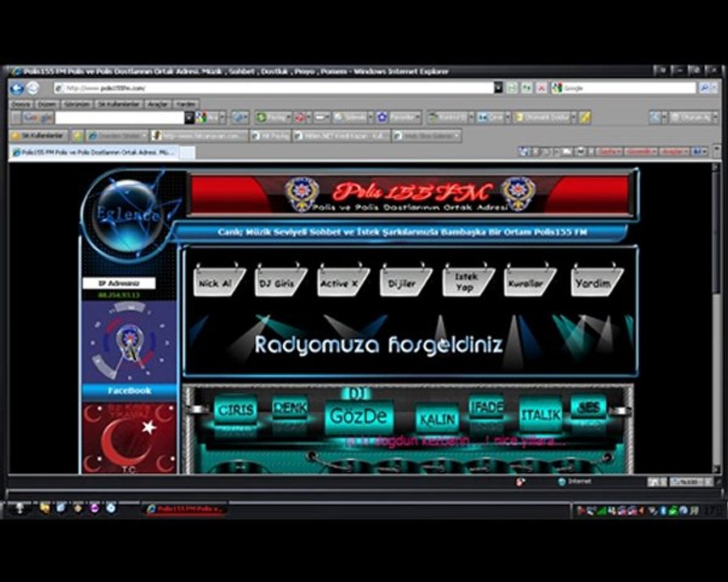Open the search provider dropdown arrow
The height and width of the screenshot is (582, 728).
(x=715, y=88)
